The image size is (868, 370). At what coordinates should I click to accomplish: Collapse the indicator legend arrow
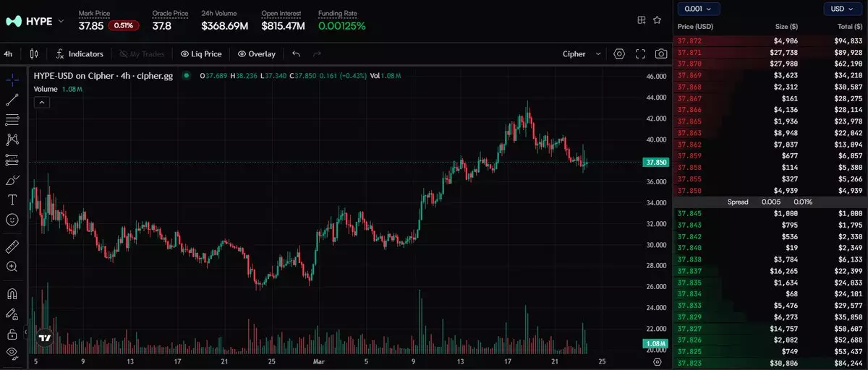click(x=42, y=103)
